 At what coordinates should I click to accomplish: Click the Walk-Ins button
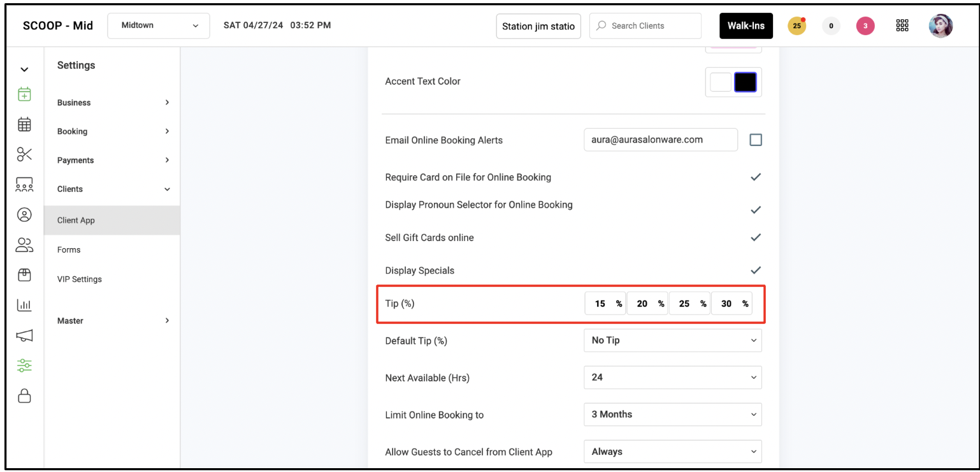click(x=746, y=26)
